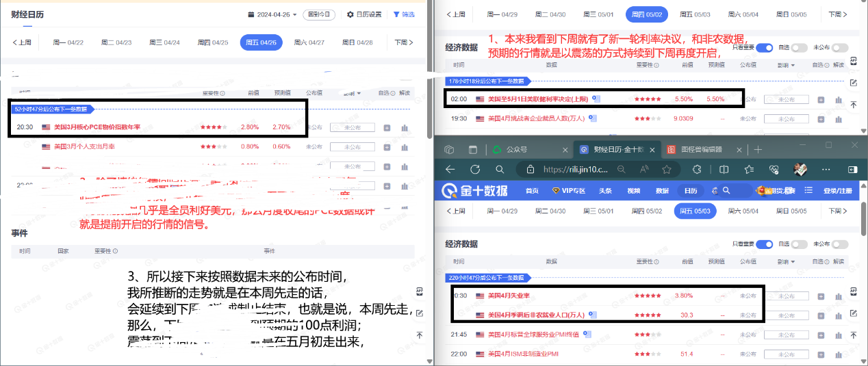868x366 pixels.
Task: Toggle 自选 switch in bottom-right browser page
Action: tap(799, 244)
